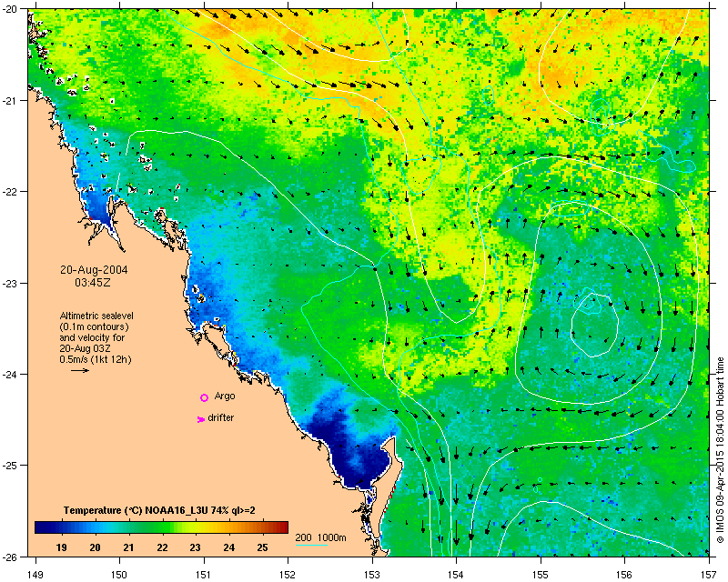
Task: Click the '-25' latitude axis label
Action: coord(11,465)
